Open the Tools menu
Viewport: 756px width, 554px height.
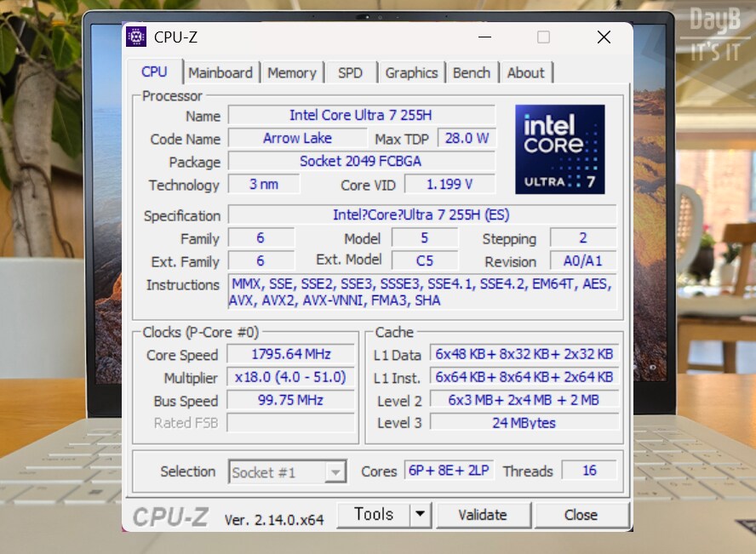(375, 514)
